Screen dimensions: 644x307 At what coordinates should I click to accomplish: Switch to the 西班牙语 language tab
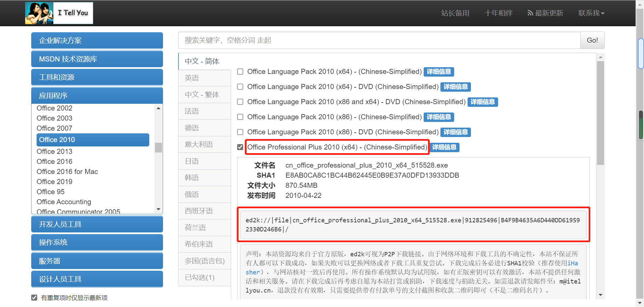tap(205, 211)
